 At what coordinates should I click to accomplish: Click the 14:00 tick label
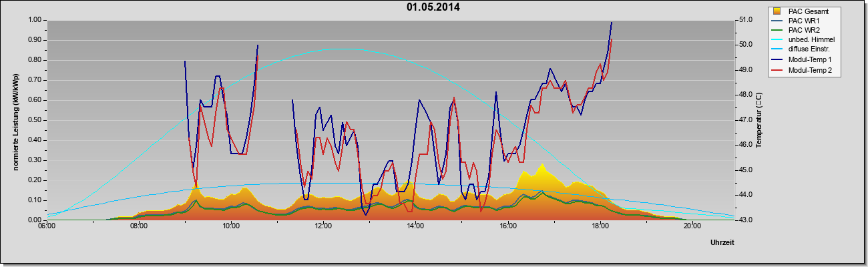coord(415,226)
